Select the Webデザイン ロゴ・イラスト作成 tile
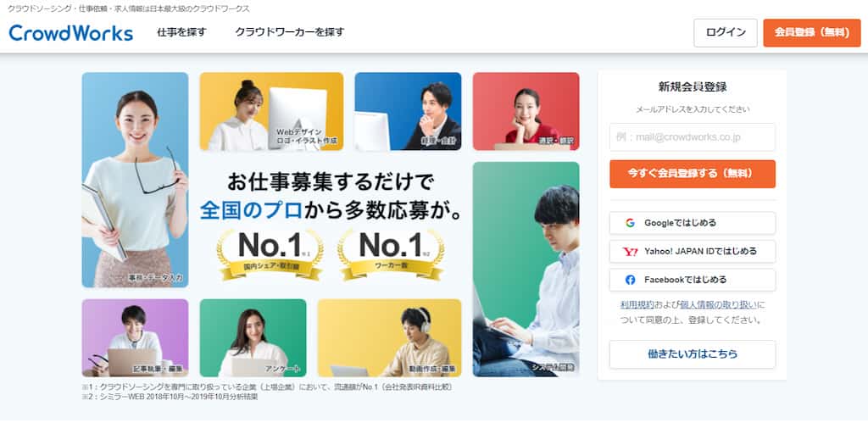The image size is (868, 434). 271,111
